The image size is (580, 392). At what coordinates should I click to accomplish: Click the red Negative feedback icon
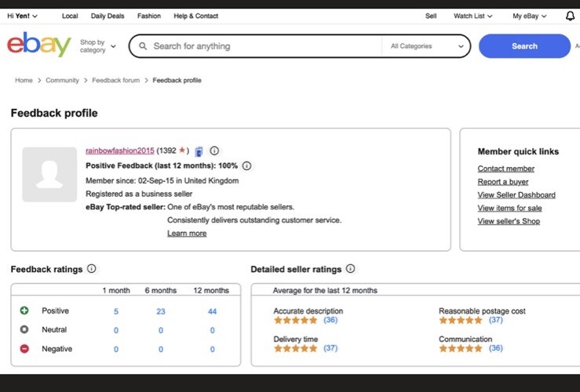point(24,348)
